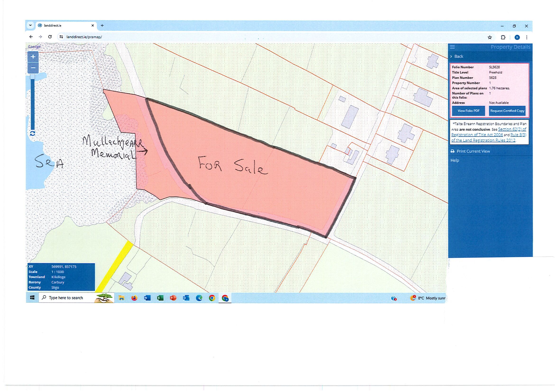This screenshot has height=392, width=555.
Task: Open the Help menu item
Action: click(x=455, y=160)
